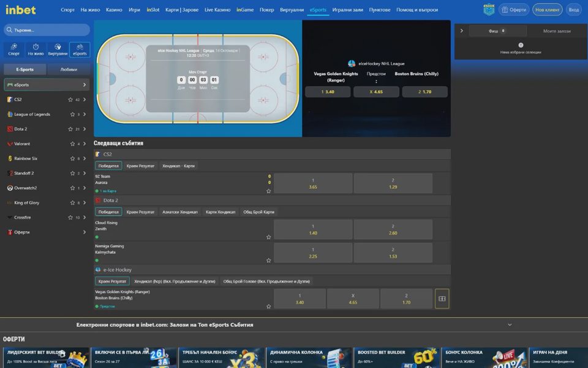Open the Dota 2 icon entry

point(10,129)
